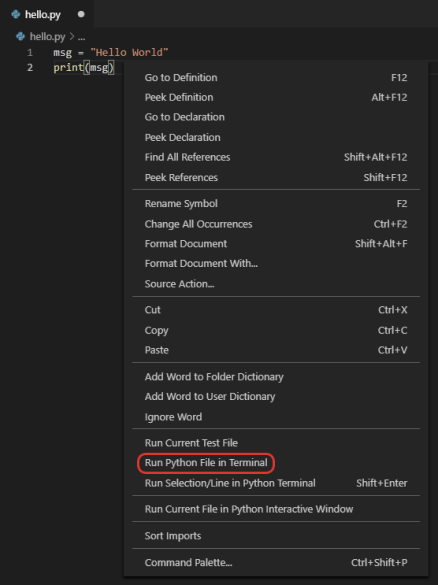Image resolution: width=438 pixels, height=585 pixels.
Task: Select Peek Declaration
Action: pos(276,137)
